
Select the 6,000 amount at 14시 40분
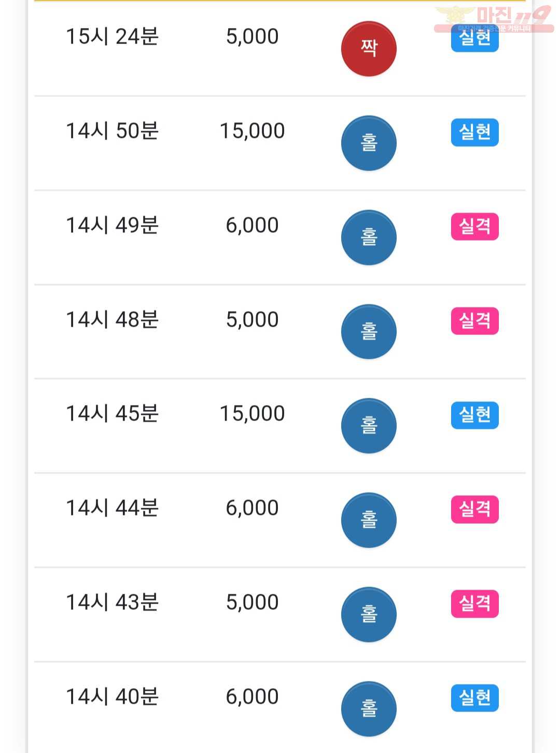(253, 696)
